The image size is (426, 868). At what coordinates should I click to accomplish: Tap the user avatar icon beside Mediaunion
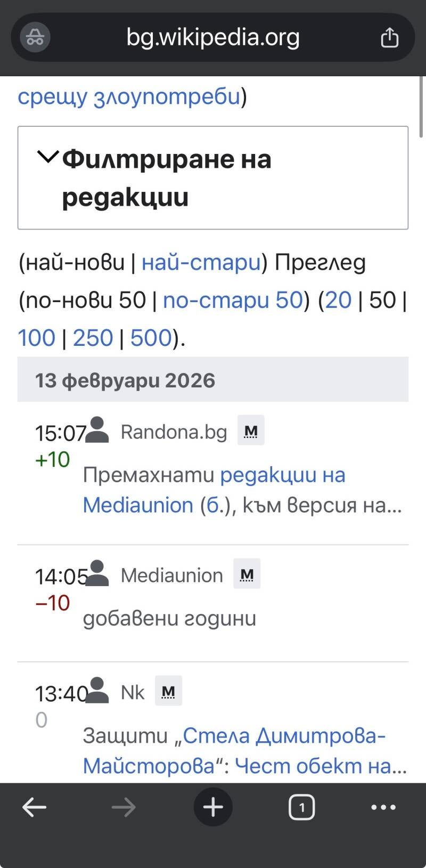pos(97,574)
